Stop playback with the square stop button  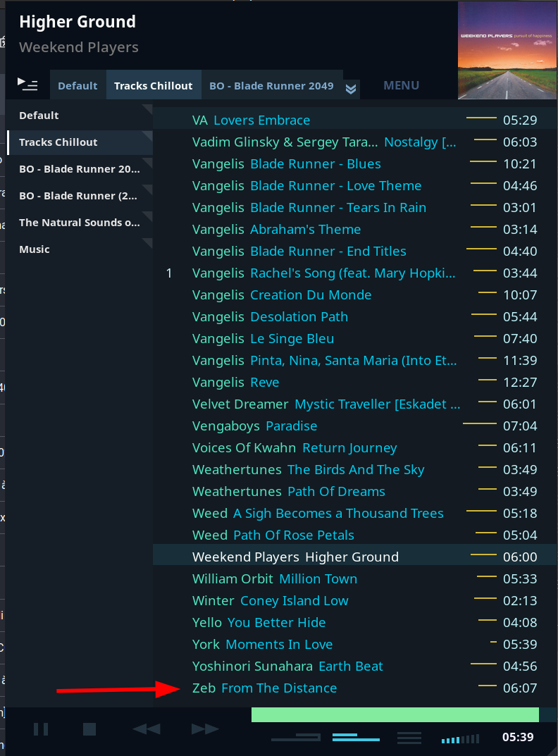[89, 729]
